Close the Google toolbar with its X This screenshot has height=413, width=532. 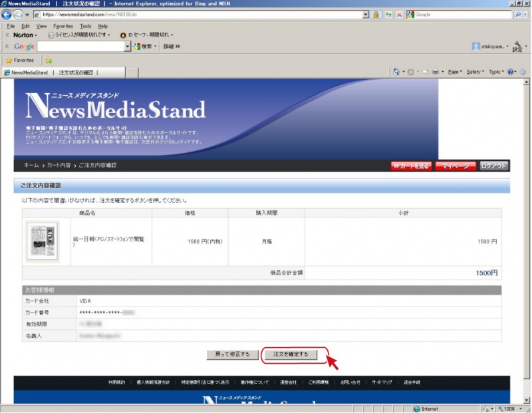7,46
